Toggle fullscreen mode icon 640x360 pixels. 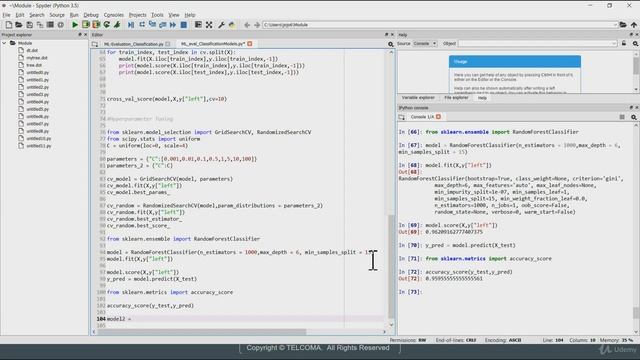click(209, 25)
